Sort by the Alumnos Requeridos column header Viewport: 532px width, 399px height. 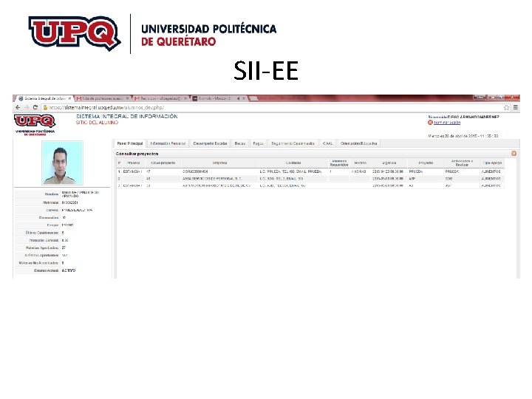point(339,163)
